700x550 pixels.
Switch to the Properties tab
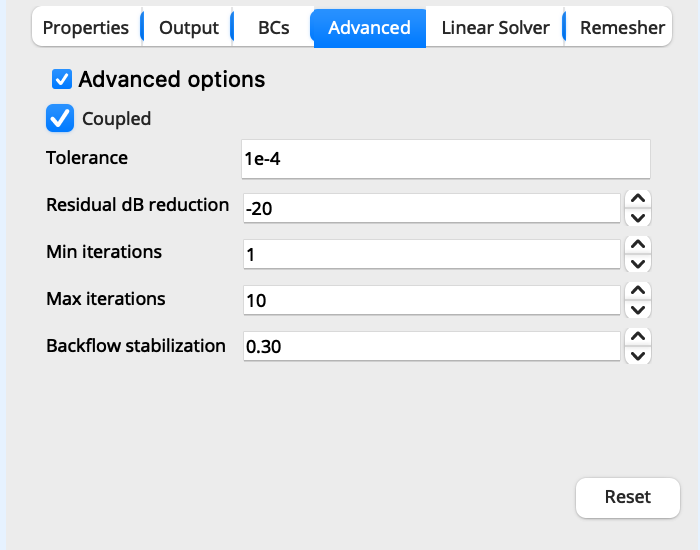86,27
